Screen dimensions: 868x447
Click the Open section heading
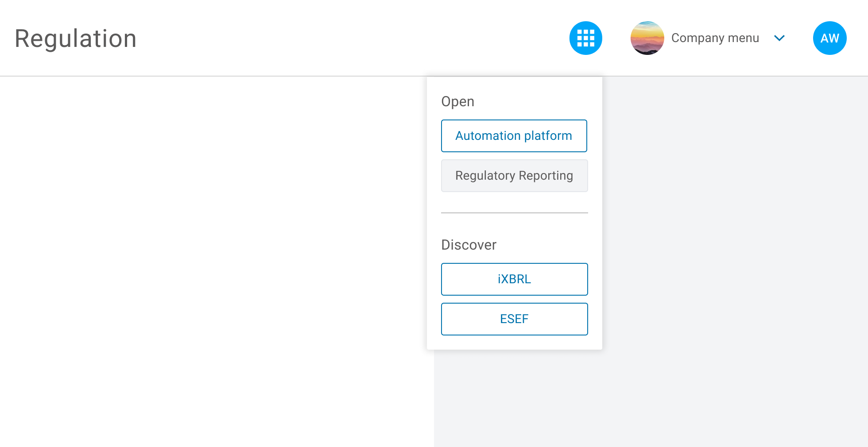tap(457, 101)
